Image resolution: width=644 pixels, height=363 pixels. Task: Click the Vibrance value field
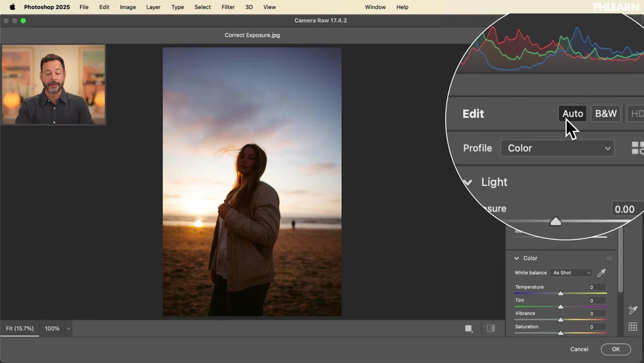[x=598, y=314]
